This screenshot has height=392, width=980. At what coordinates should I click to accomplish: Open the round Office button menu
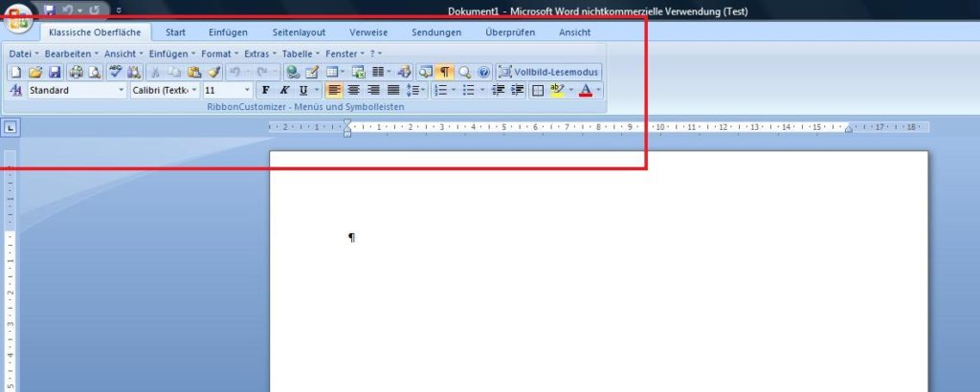(17, 17)
